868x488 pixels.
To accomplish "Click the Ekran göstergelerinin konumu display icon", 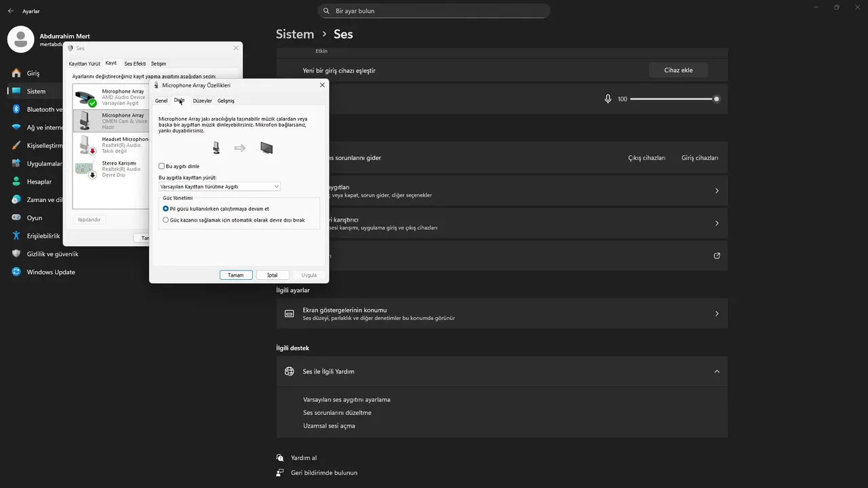I will [x=290, y=314].
